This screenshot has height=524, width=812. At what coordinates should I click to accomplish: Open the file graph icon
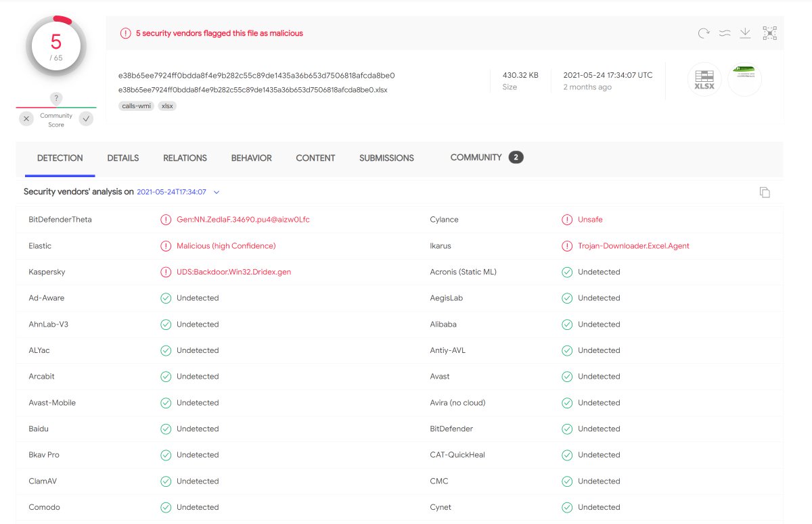pyautogui.click(x=769, y=33)
